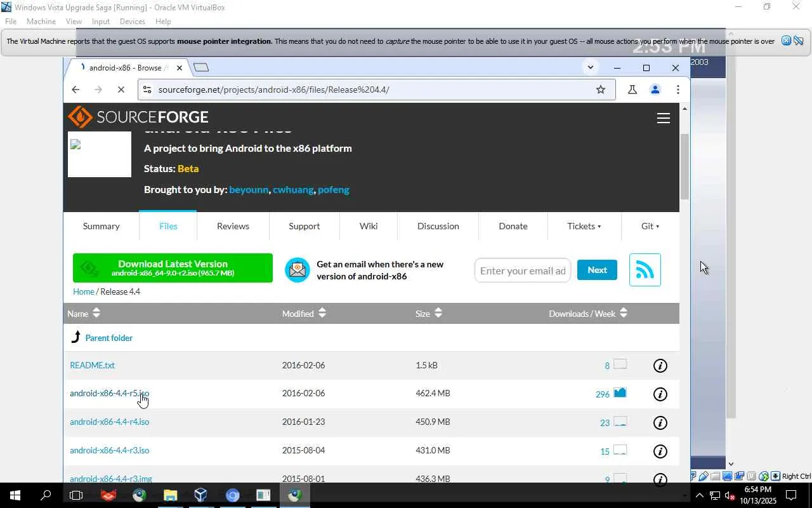Open the VirtualBox Input menu
Image resolution: width=812 pixels, height=508 pixels.
coord(101,22)
